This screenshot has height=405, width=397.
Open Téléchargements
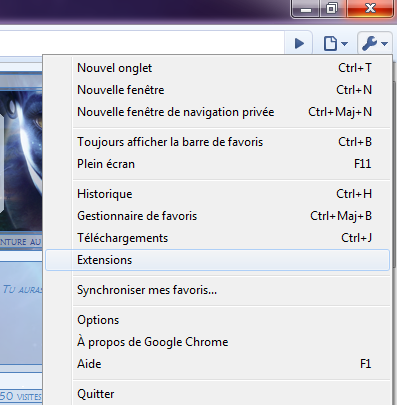217,238
